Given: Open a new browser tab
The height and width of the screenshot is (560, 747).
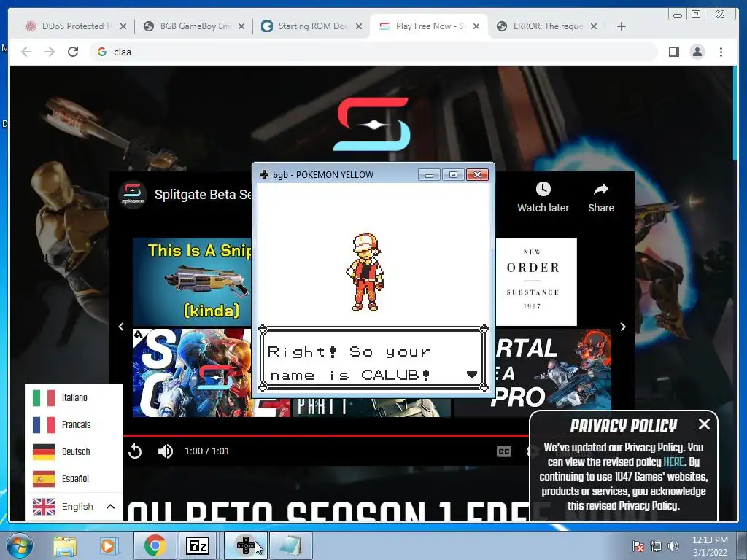Looking at the screenshot, I should pyautogui.click(x=622, y=26).
